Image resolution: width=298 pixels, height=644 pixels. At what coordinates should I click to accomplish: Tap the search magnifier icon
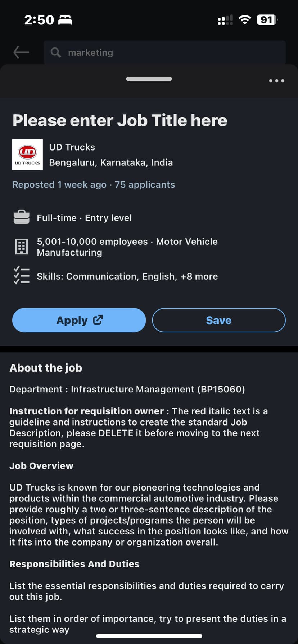(56, 52)
